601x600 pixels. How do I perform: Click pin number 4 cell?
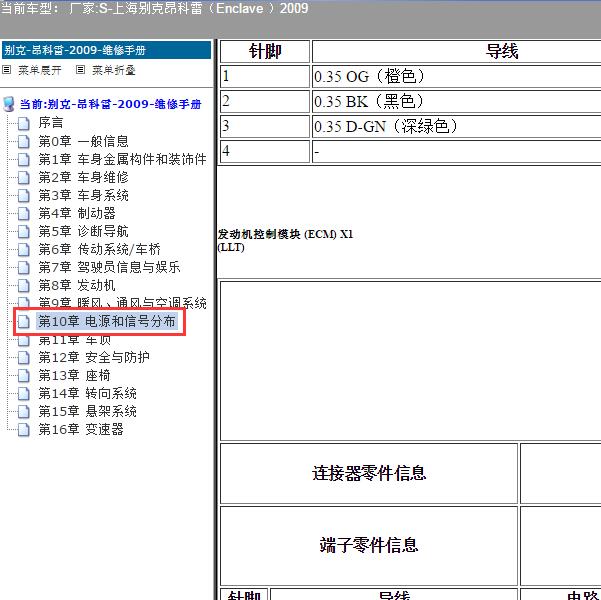click(265, 151)
